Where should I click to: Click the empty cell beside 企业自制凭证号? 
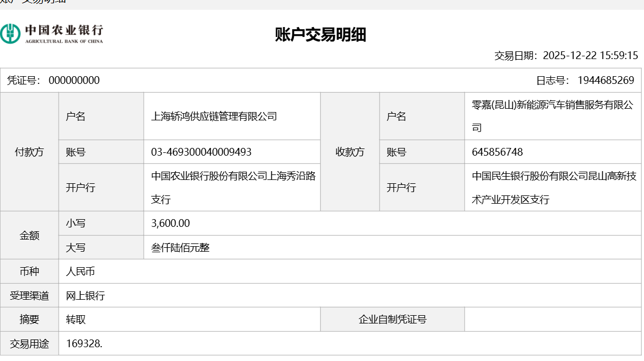[x=553, y=320]
